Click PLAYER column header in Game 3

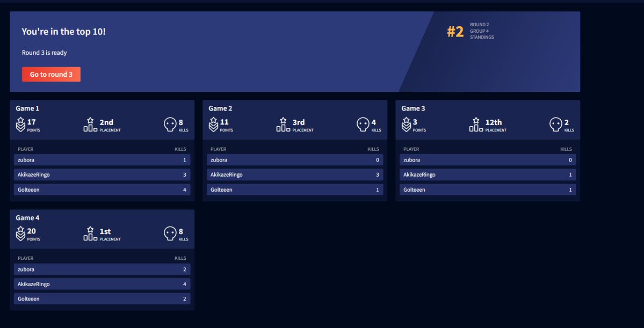click(x=411, y=149)
